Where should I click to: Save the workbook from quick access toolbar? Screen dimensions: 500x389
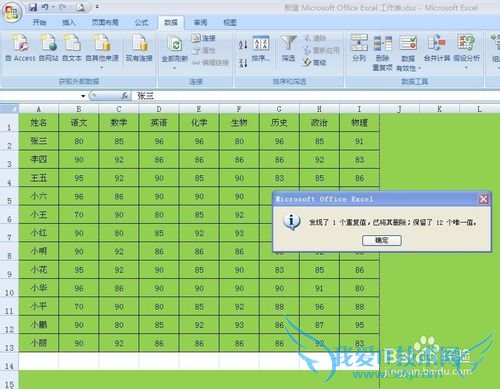click(33, 7)
